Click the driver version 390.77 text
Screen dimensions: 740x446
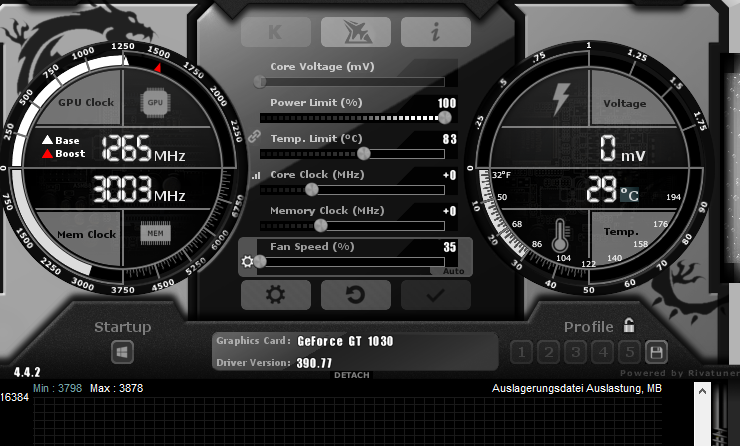pyautogui.click(x=314, y=363)
